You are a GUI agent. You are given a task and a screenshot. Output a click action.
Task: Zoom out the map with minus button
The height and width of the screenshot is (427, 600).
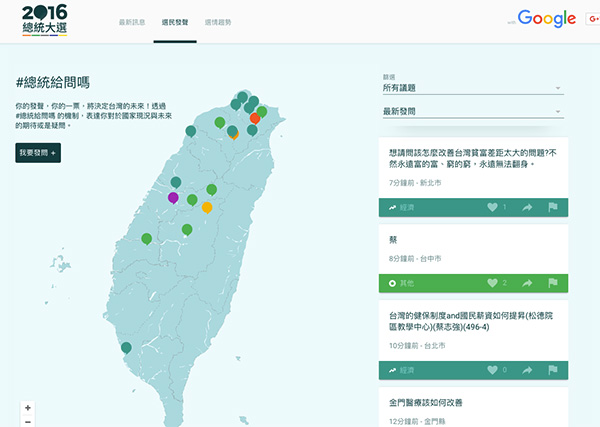pyautogui.click(x=27, y=421)
